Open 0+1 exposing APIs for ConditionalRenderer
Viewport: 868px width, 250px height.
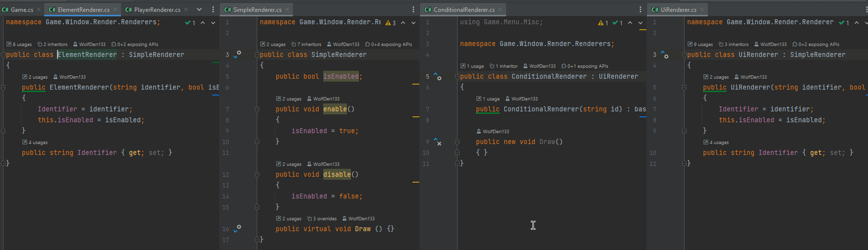tap(585, 66)
